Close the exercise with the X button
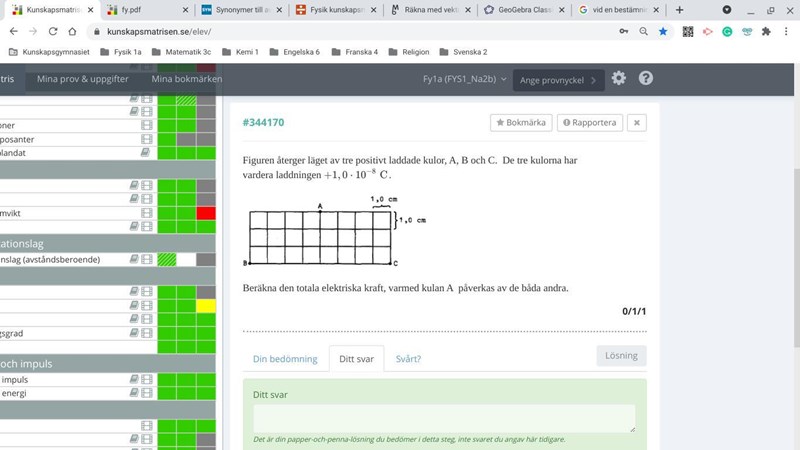This screenshot has height=450, width=800. click(x=638, y=123)
